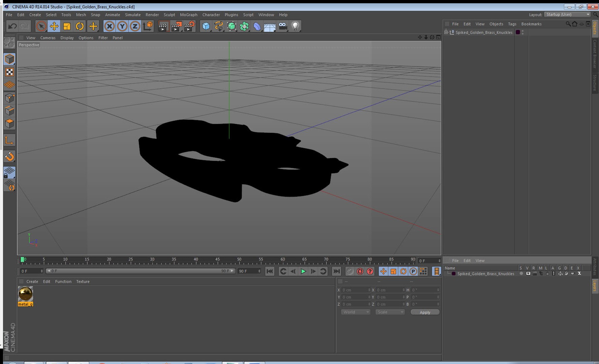The image size is (599, 364).
Task: Toggle locked workplane
Action: (9, 172)
